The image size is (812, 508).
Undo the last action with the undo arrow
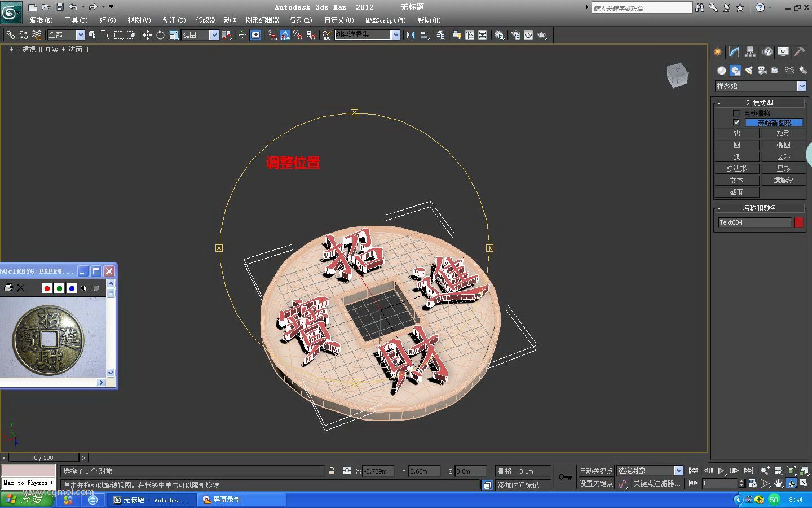(x=73, y=7)
